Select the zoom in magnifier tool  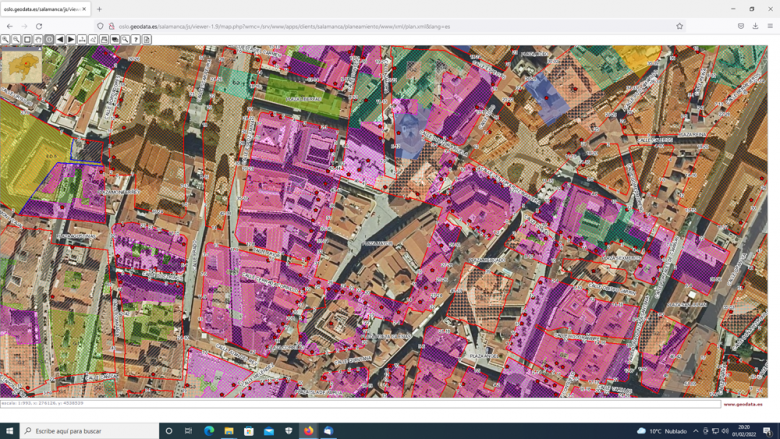(x=5, y=40)
